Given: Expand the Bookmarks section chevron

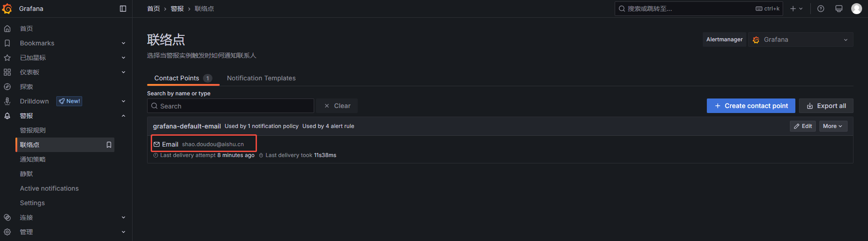Looking at the screenshot, I should click(x=123, y=43).
